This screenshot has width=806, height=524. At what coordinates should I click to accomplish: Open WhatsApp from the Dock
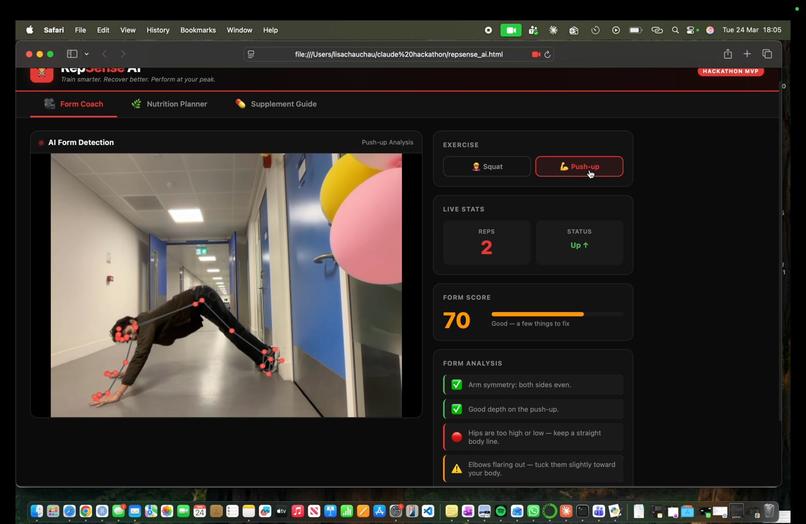tap(533, 511)
